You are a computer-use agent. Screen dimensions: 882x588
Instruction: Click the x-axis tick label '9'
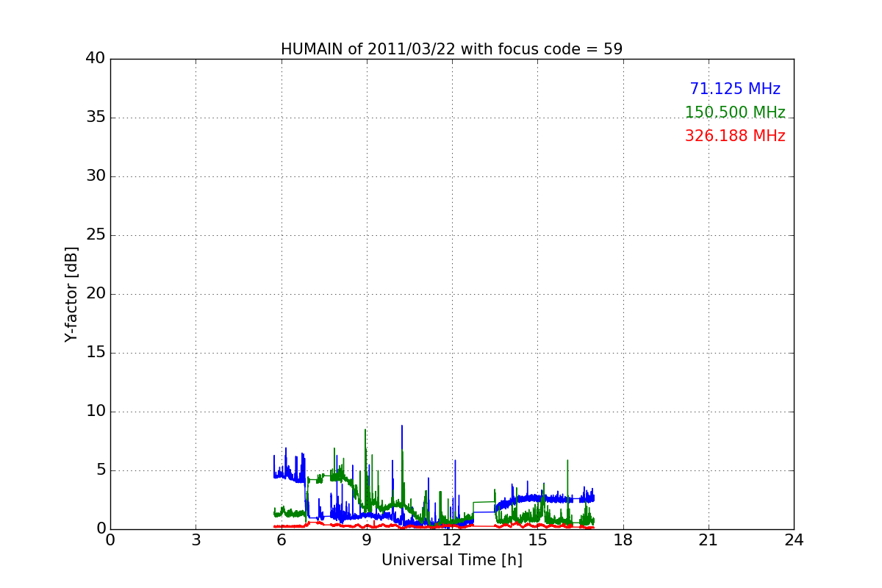(x=367, y=540)
